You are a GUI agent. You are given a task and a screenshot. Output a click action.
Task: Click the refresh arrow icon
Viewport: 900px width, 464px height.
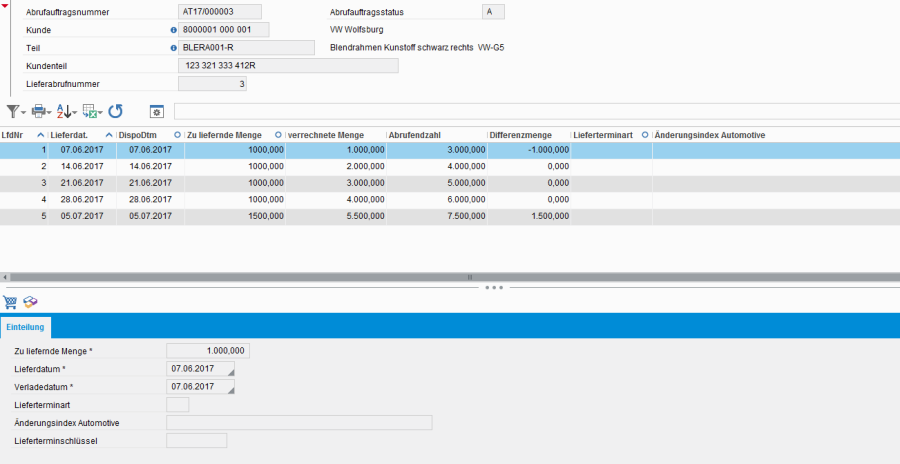(x=116, y=111)
